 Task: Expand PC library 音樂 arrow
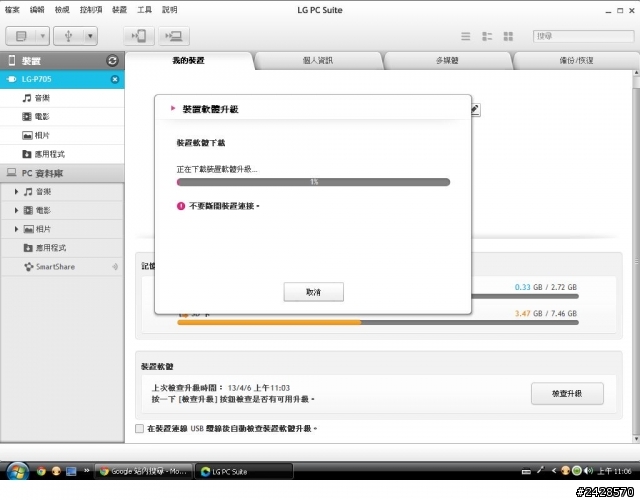[x=16, y=191]
